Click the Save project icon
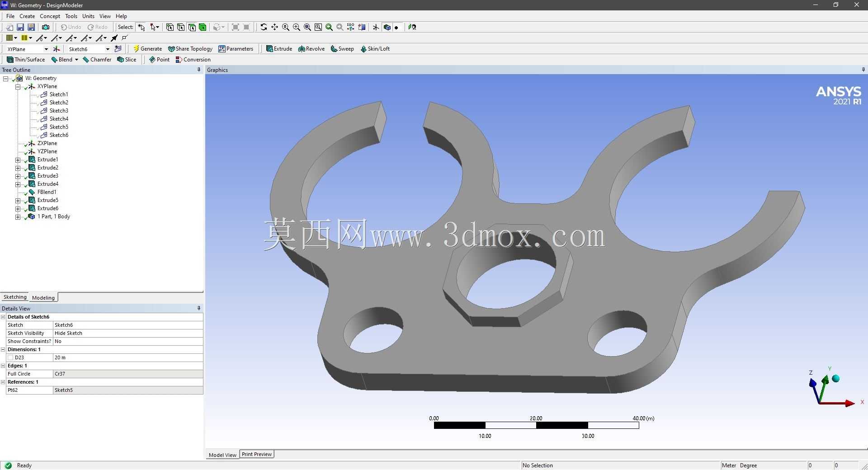This screenshot has width=868, height=470. (x=20, y=27)
